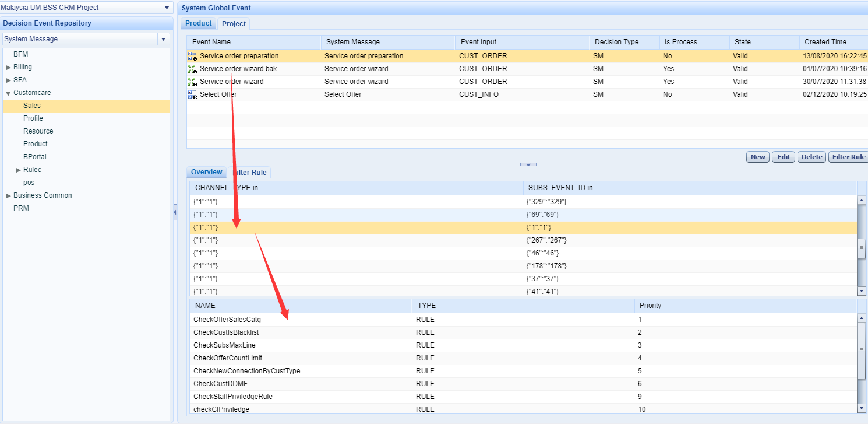
Task: Switch to the Overview tab
Action: point(207,172)
